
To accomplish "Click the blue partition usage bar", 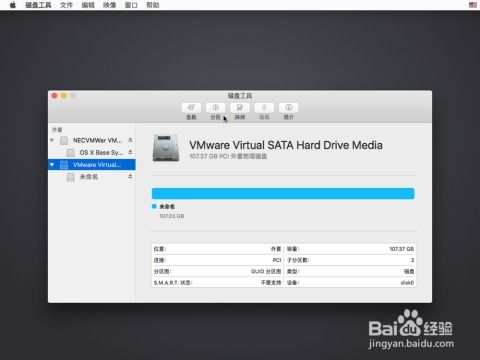I will pyautogui.click(x=283, y=194).
